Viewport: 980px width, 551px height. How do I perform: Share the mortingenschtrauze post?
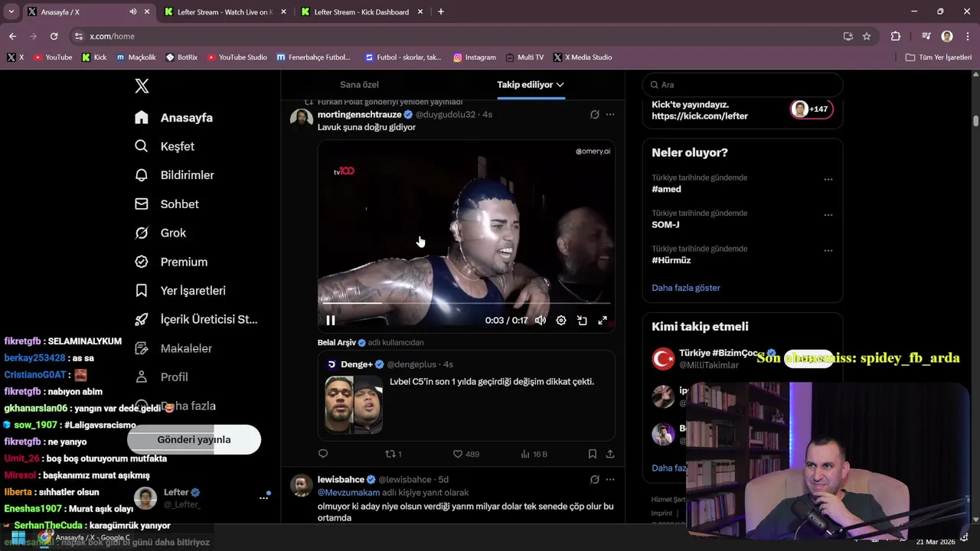610,454
